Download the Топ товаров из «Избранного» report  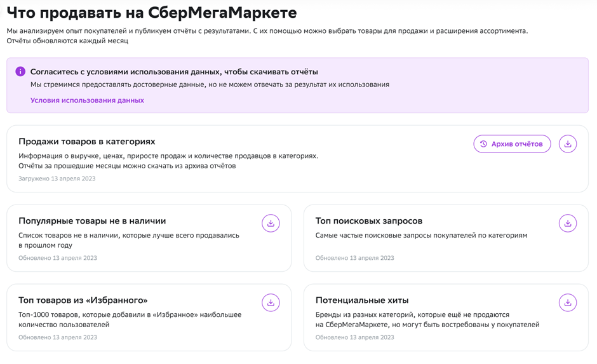tap(271, 303)
